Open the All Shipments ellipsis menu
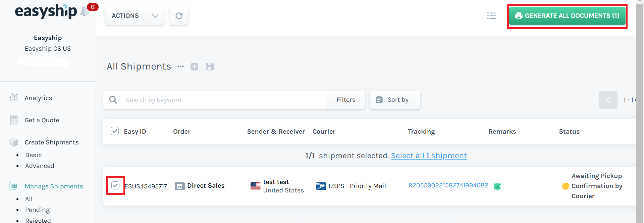This screenshot has width=644, height=223. [180, 66]
